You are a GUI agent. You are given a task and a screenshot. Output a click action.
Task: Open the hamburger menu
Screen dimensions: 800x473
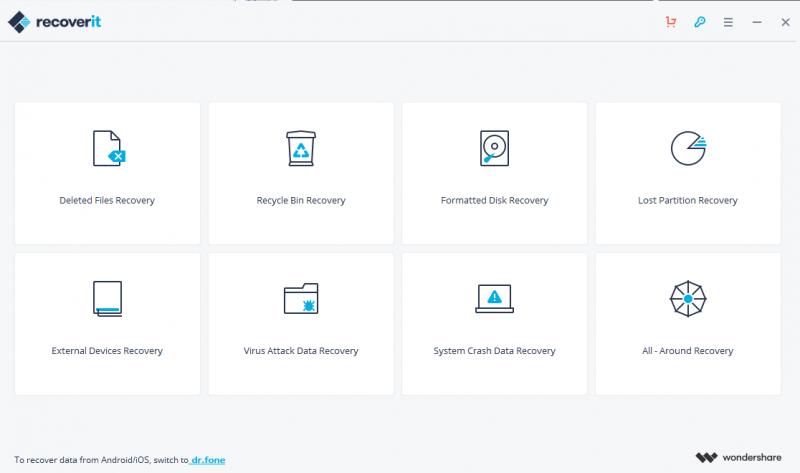728,22
